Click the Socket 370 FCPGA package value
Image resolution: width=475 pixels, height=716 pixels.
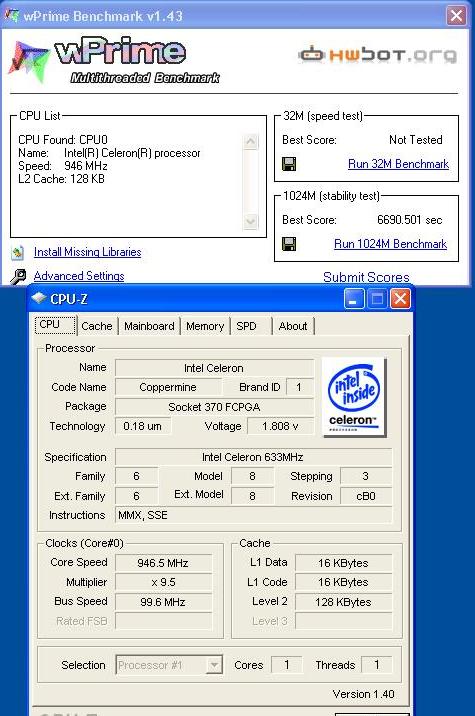coord(214,407)
